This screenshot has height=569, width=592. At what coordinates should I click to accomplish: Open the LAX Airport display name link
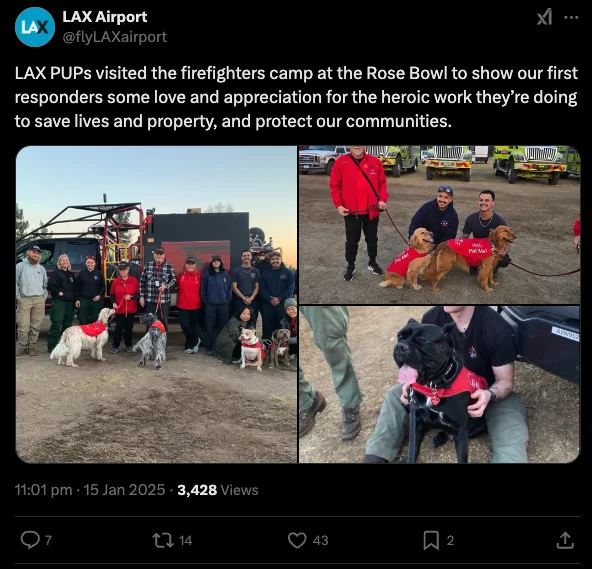pyautogui.click(x=105, y=17)
